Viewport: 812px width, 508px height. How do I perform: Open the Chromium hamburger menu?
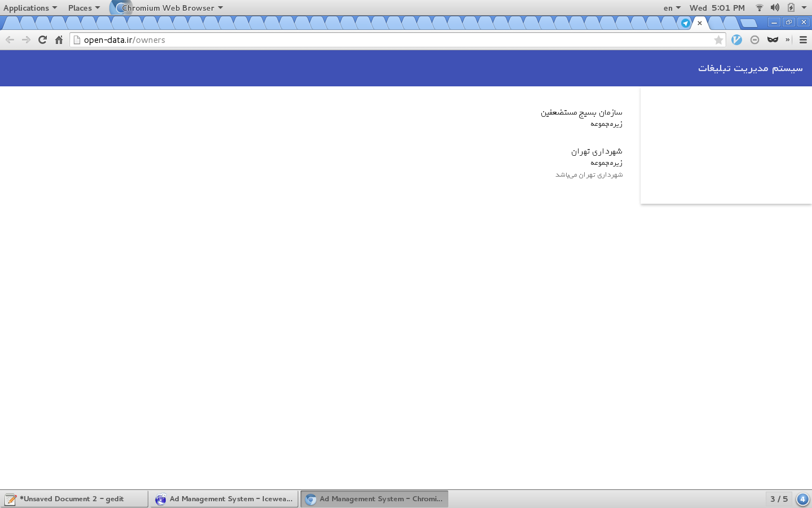click(x=803, y=40)
